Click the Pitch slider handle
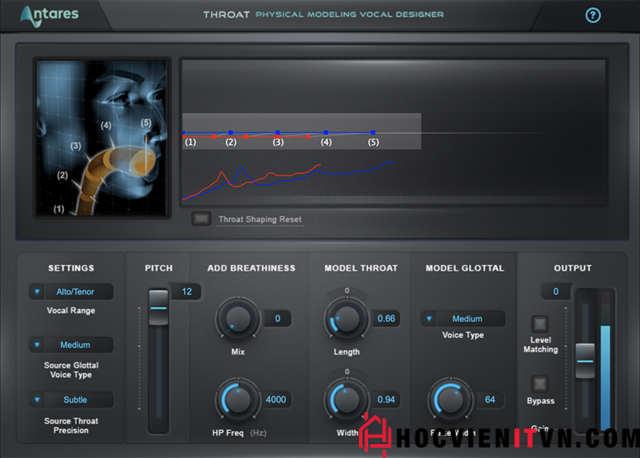The height and width of the screenshot is (458, 640). pos(158,307)
